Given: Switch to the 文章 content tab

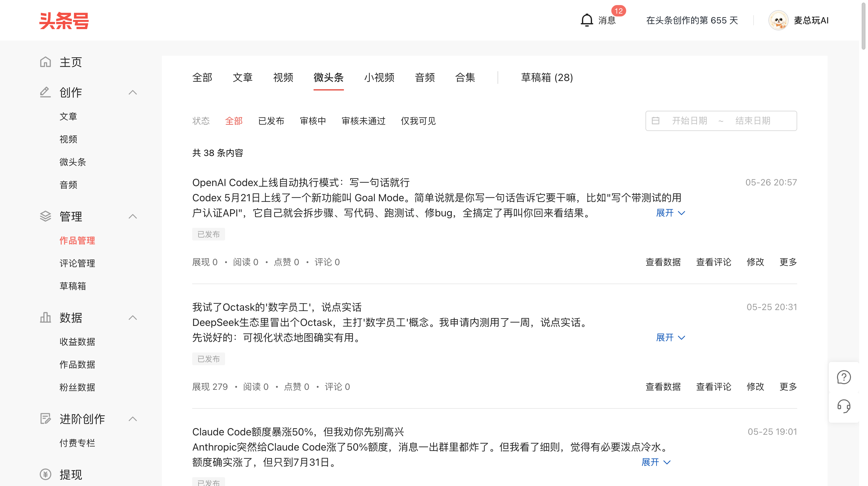Looking at the screenshot, I should (x=243, y=78).
